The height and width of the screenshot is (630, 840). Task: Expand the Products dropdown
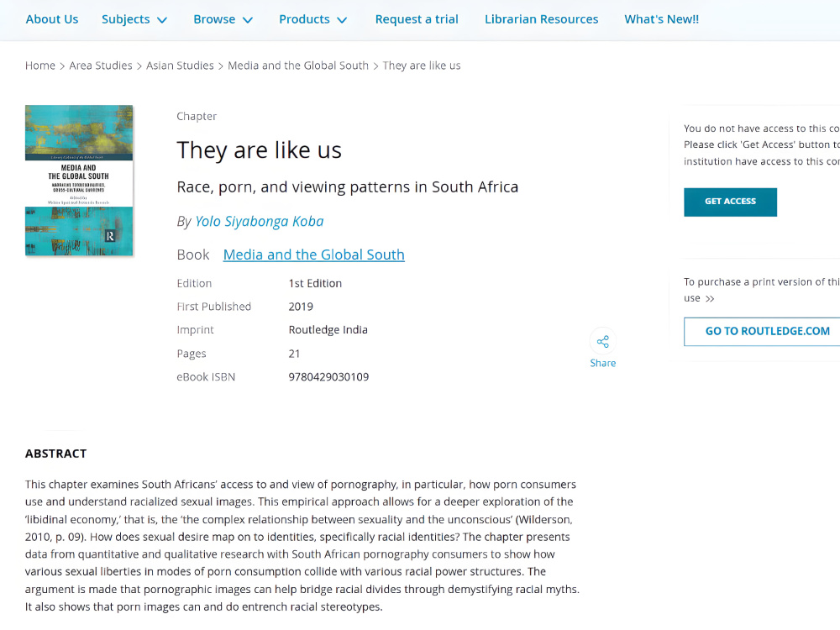312,19
